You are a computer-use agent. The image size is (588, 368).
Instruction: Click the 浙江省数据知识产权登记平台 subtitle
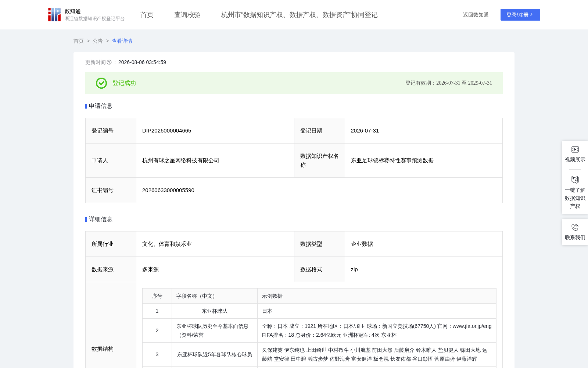pos(94,18)
